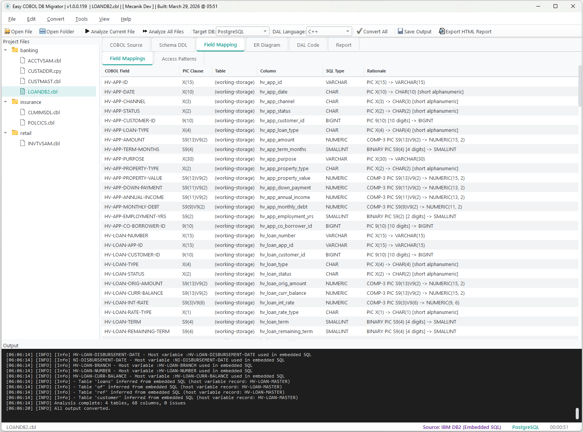Select the Field Mappings sub-tab
The height and width of the screenshot is (432, 583).
click(127, 59)
